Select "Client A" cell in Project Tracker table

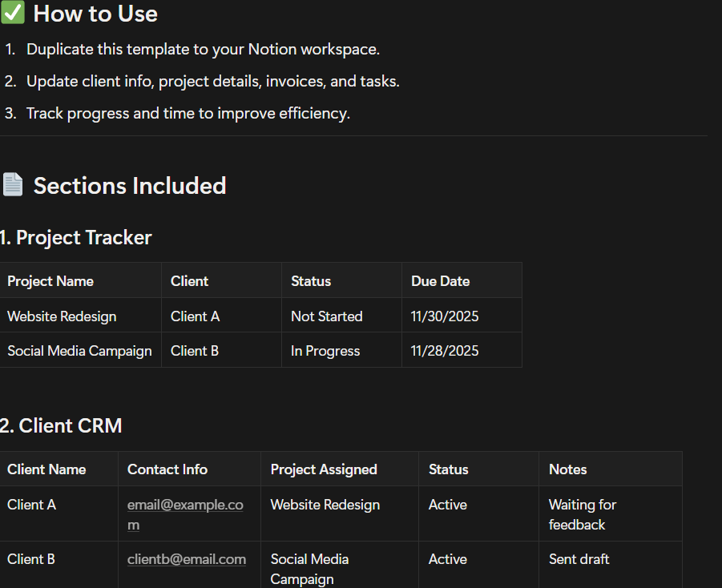(221, 316)
